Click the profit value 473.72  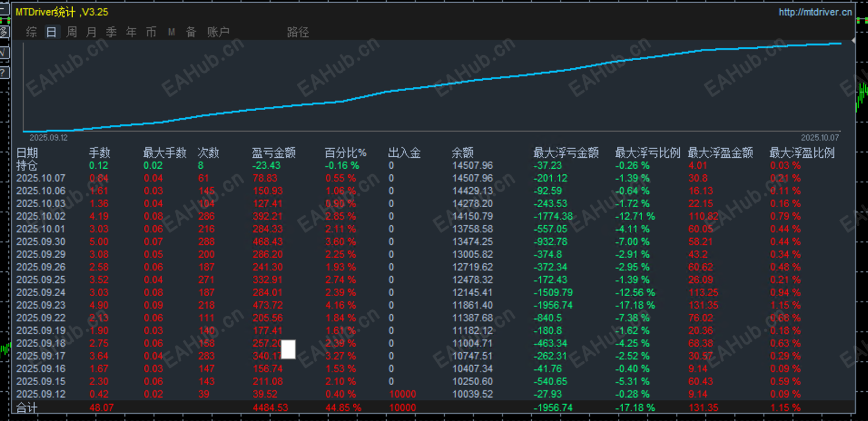pos(267,305)
